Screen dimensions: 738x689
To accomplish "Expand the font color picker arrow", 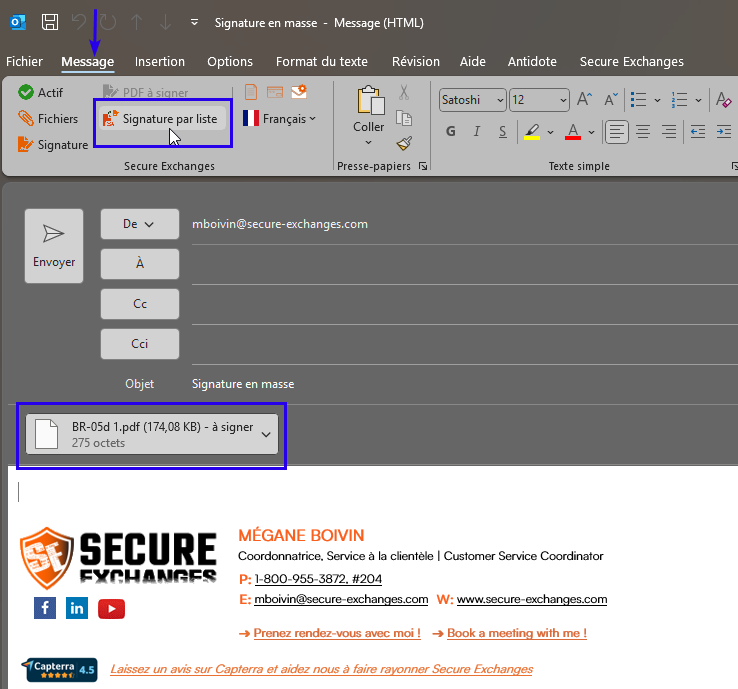I will pos(592,132).
